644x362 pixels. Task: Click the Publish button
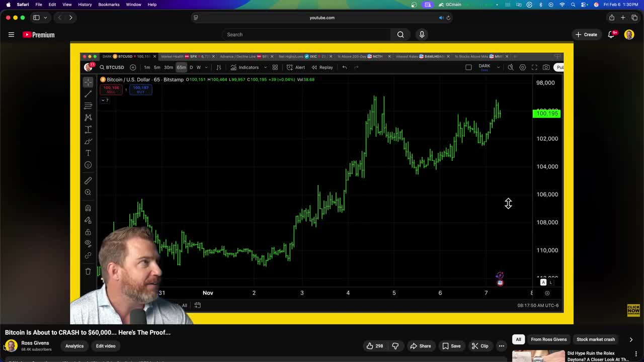point(559,67)
